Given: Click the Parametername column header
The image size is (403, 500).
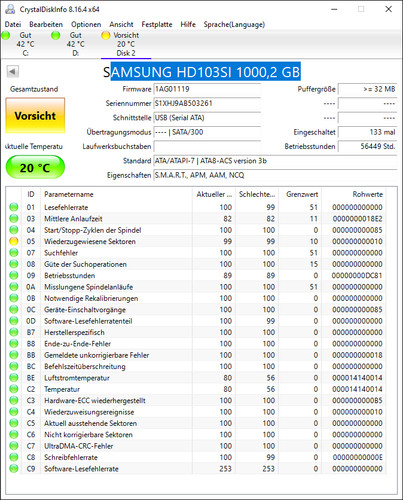Looking at the screenshot, I should coord(116,194).
